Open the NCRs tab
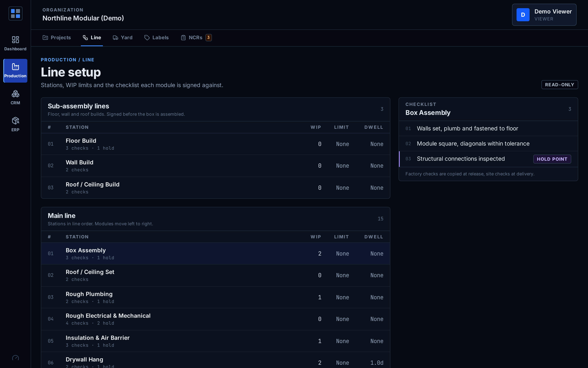Viewport: 588px width, 368px height. pyautogui.click(x=196, y=37)
